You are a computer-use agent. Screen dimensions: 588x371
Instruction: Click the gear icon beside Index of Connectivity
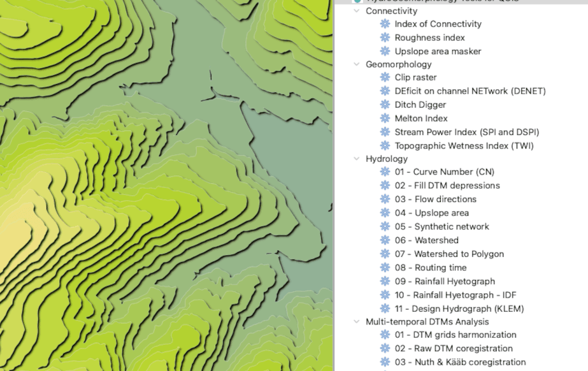click(x=385, y=24)
